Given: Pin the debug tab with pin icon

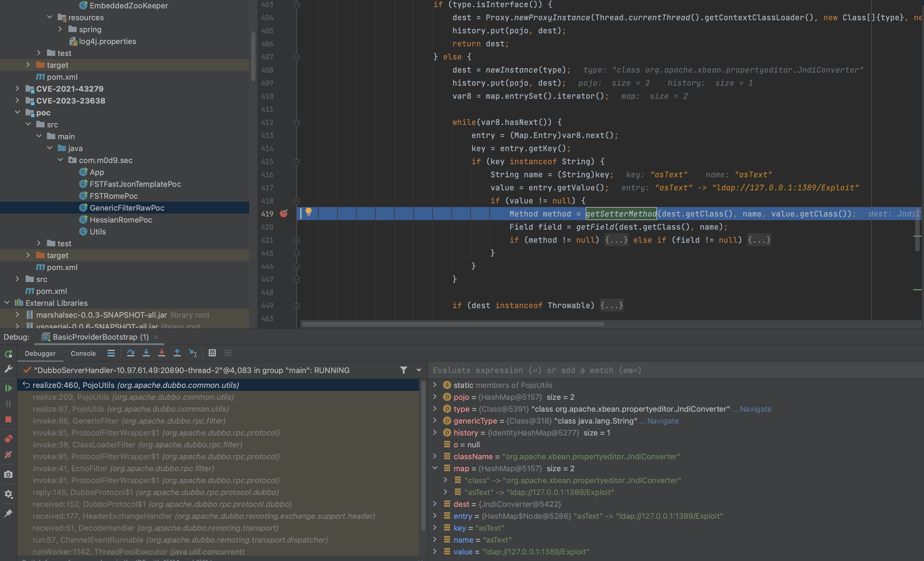Looking at the screenshot, I should coord(8,513).
